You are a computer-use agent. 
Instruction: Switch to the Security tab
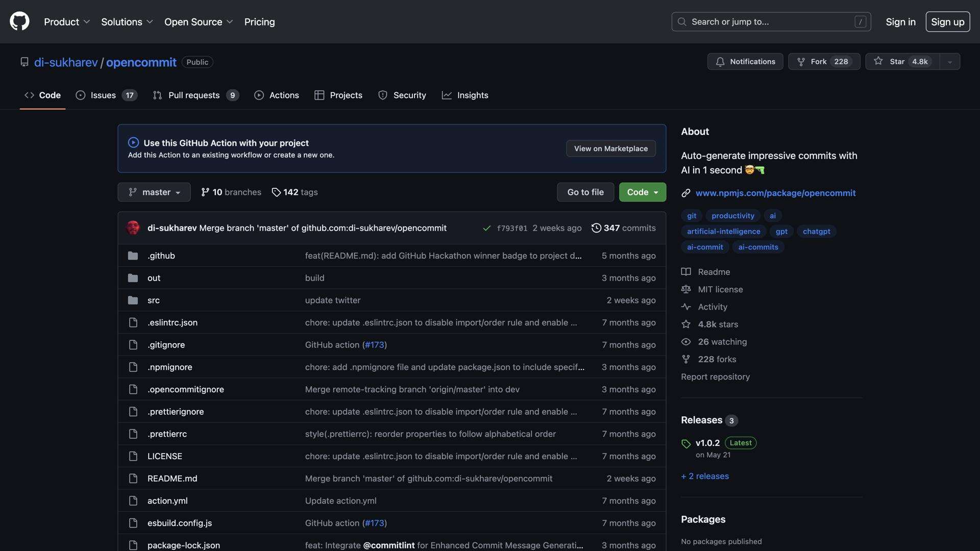click(x=402, y=95)
